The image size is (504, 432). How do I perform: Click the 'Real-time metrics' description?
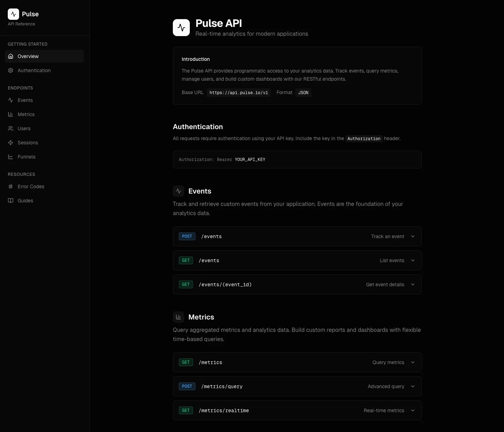[384, 410]
